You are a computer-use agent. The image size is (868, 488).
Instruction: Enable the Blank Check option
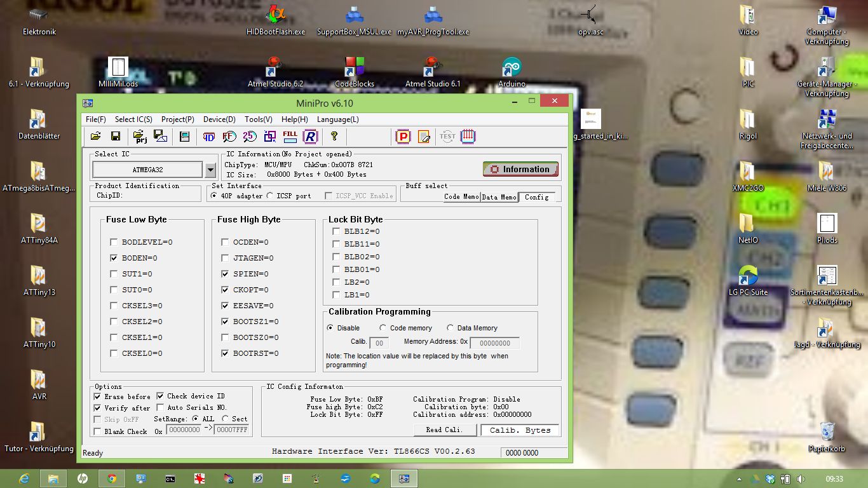tap(98, 431)
